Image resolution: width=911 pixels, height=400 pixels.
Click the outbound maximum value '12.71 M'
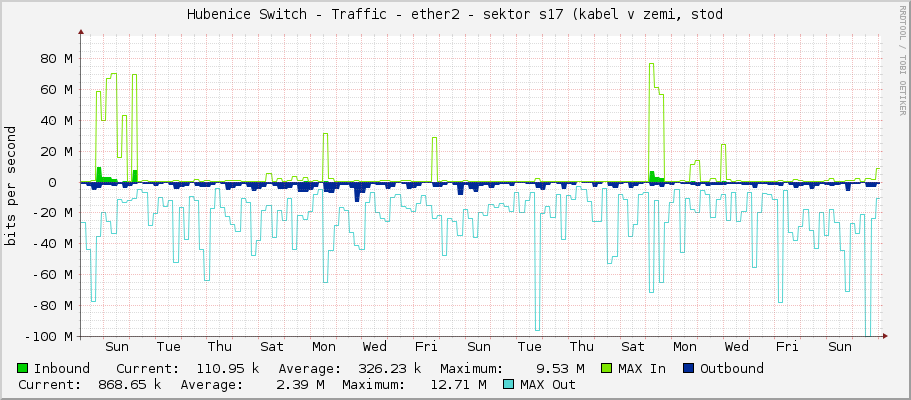(x=458, y=385)
